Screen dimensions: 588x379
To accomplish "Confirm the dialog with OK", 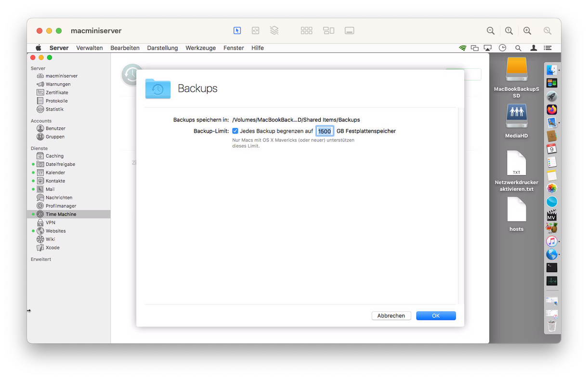I will click(x=436, y=316).
